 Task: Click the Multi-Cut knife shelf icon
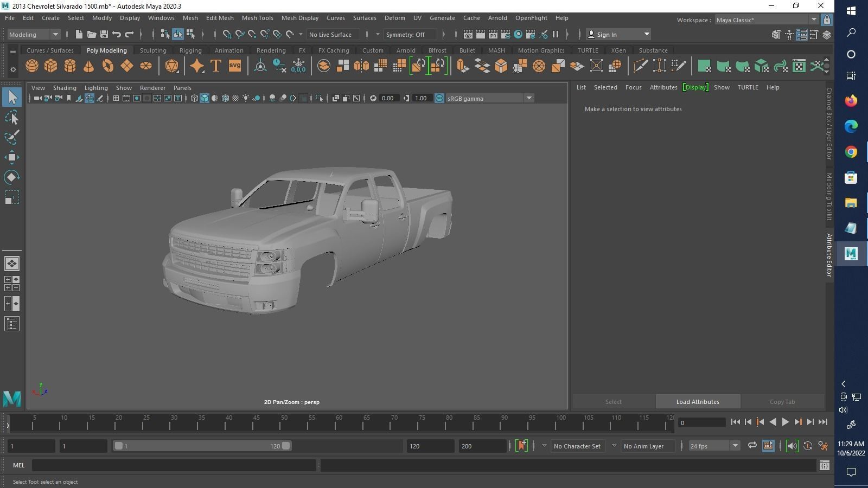(x=640, y=66)
